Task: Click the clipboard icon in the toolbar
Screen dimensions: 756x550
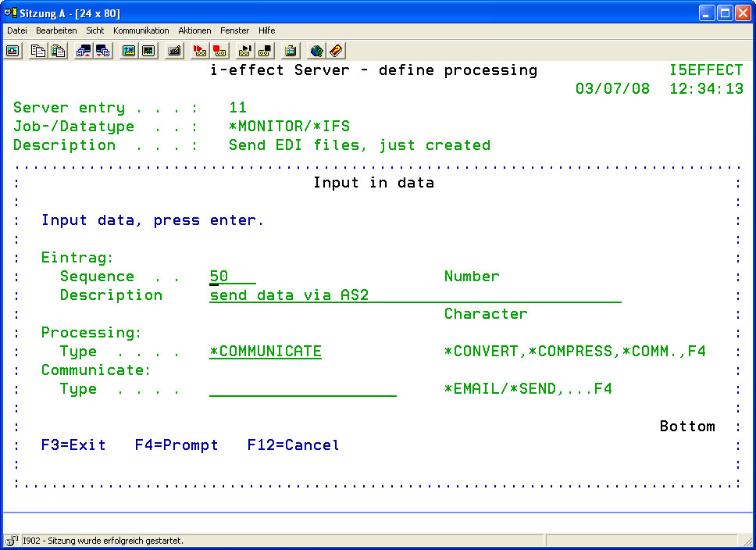Action: click(291, 51)
